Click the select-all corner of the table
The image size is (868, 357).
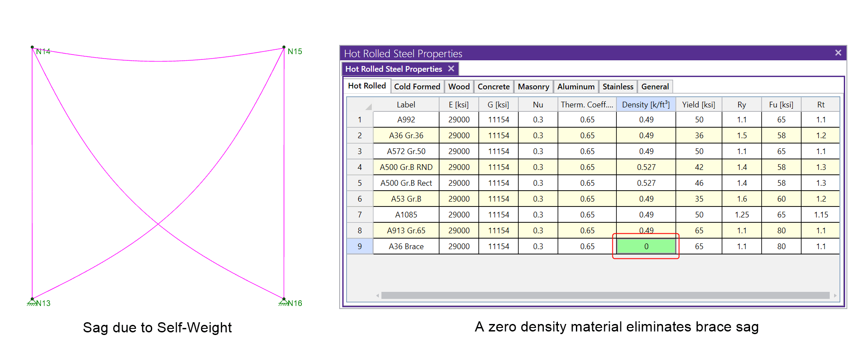pyautogui.click(x=360, y=105)
